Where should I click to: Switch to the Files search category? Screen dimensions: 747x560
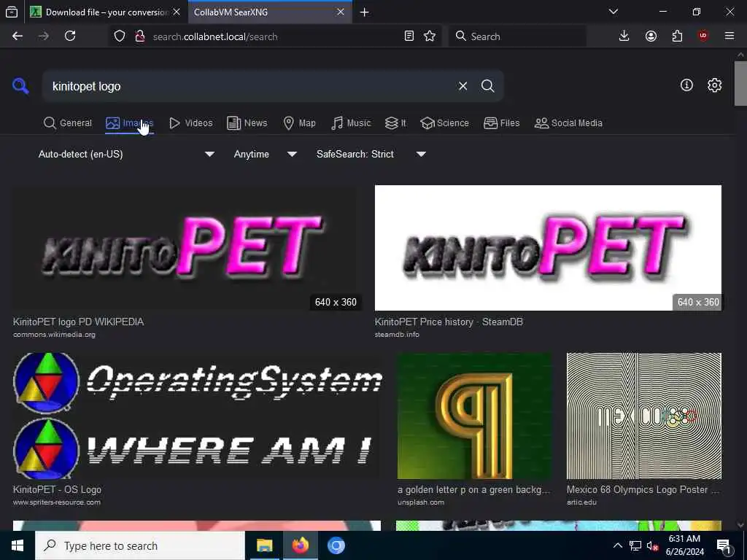point(502,122)
